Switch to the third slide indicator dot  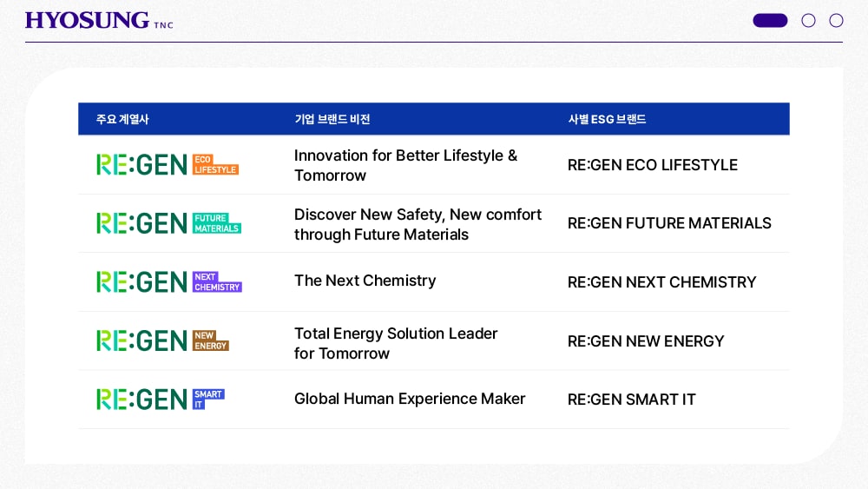[837, 21]
